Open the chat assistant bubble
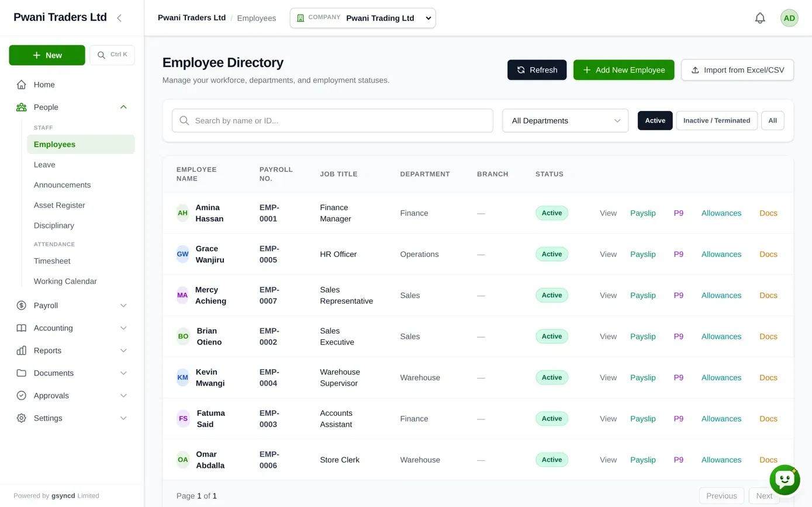The image size is (812, 507). tap(785, 480)
